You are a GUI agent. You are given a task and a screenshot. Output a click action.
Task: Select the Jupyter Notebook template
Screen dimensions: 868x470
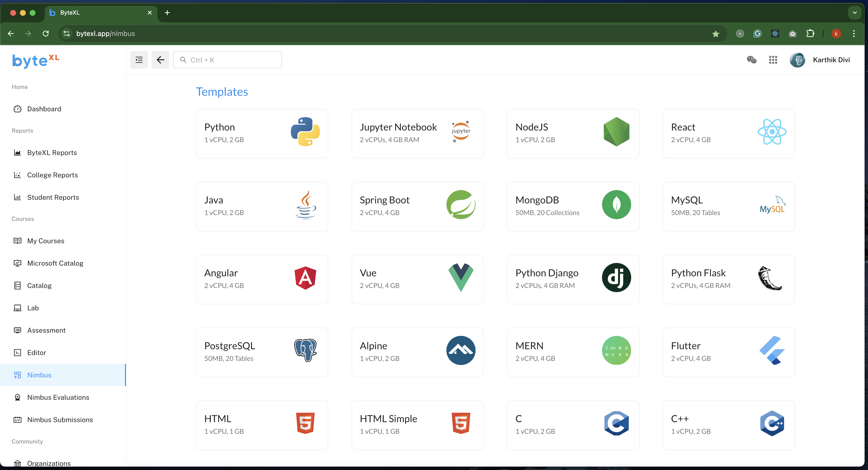pos(417,133)
